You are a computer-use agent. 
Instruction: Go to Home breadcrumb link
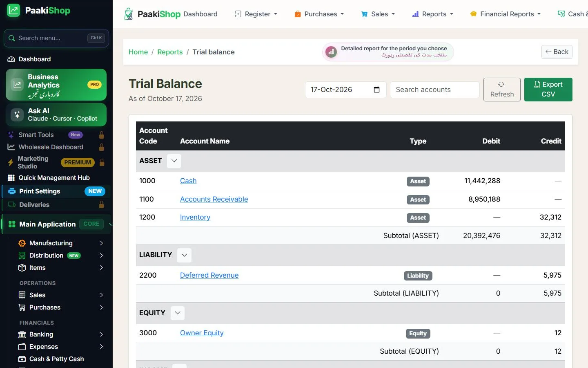pyautogui.click(x=138, y=52)
